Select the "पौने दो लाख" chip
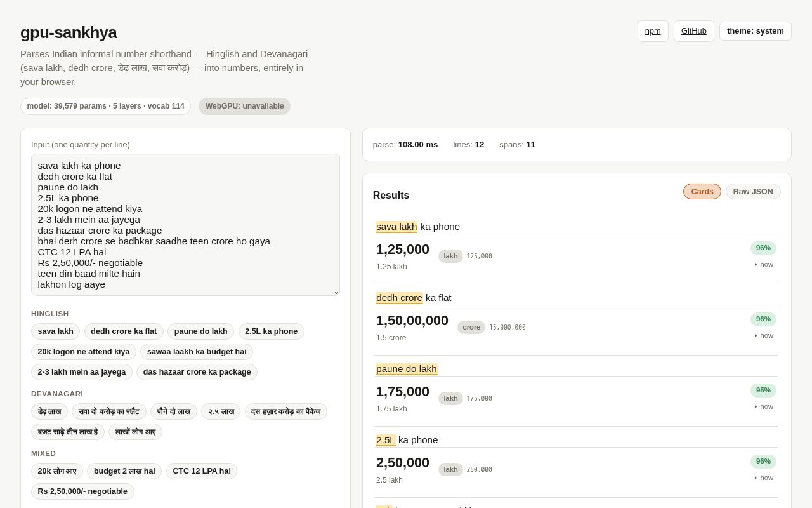This screenshot has width=812, height=508. point(174,411)
